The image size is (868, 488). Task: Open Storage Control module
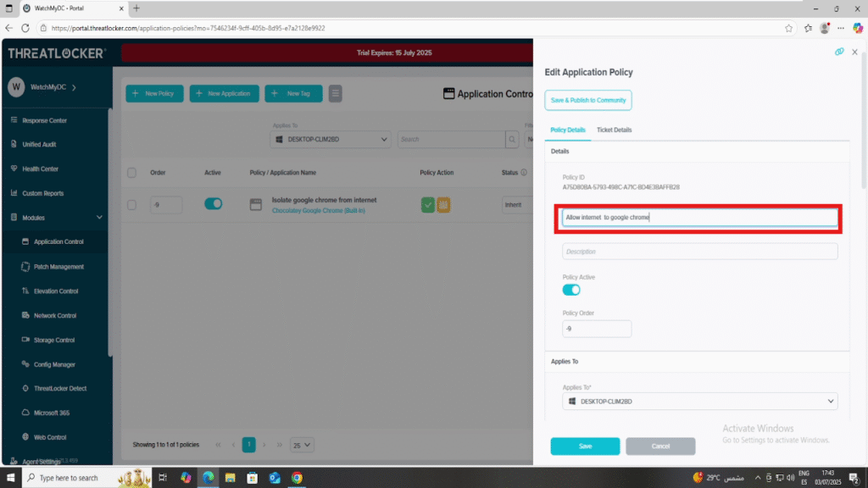tap(53, 340)
